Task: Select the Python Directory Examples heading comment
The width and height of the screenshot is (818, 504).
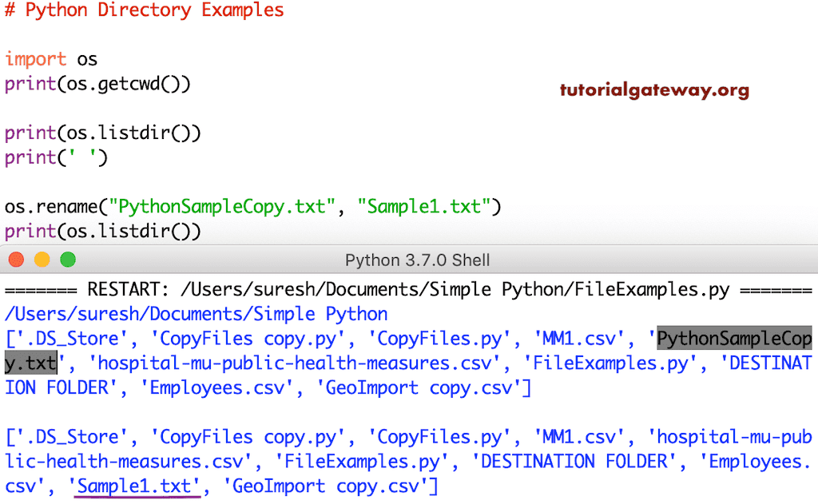Action: tap(145, 10)
